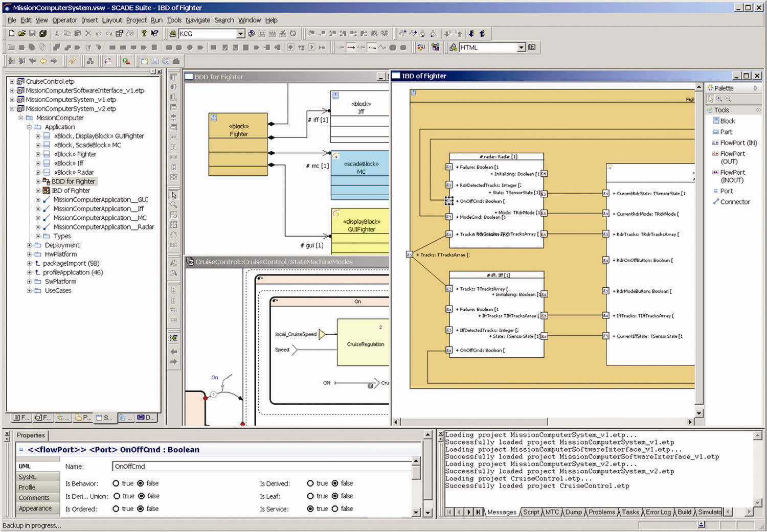Open the Layout menu
Image resolution: width=767 pixels, height=532 pixels.
112,20
